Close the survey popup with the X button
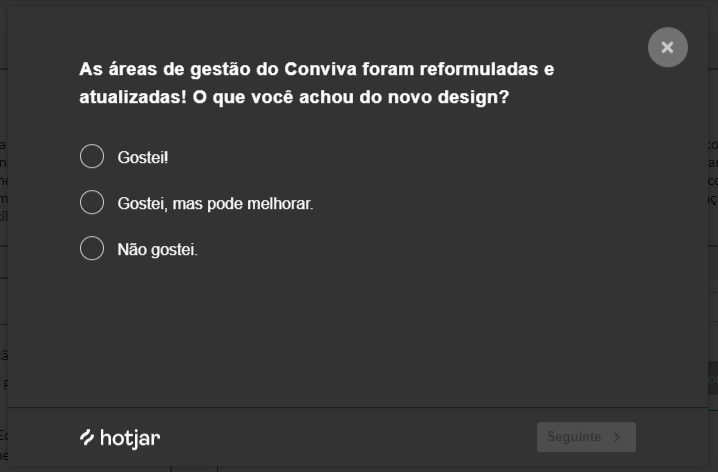Viewport: 718px width, 472px height. pyautogui.click(x=667, y=47)
